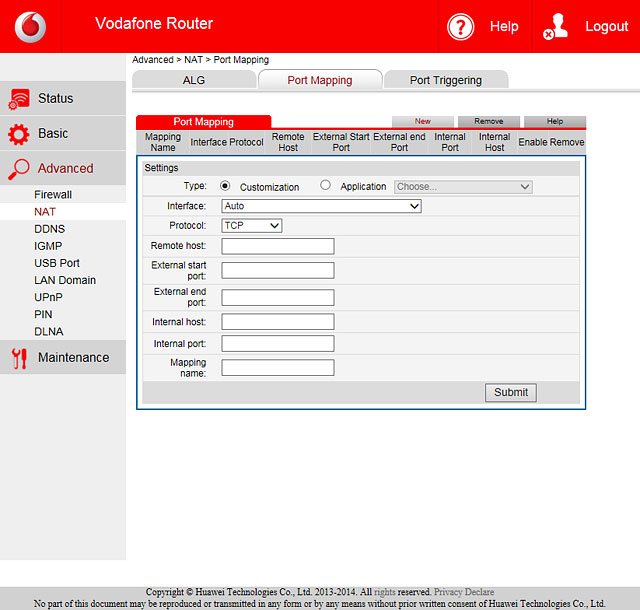Click the Logout user icon

[x=556, y=26]
